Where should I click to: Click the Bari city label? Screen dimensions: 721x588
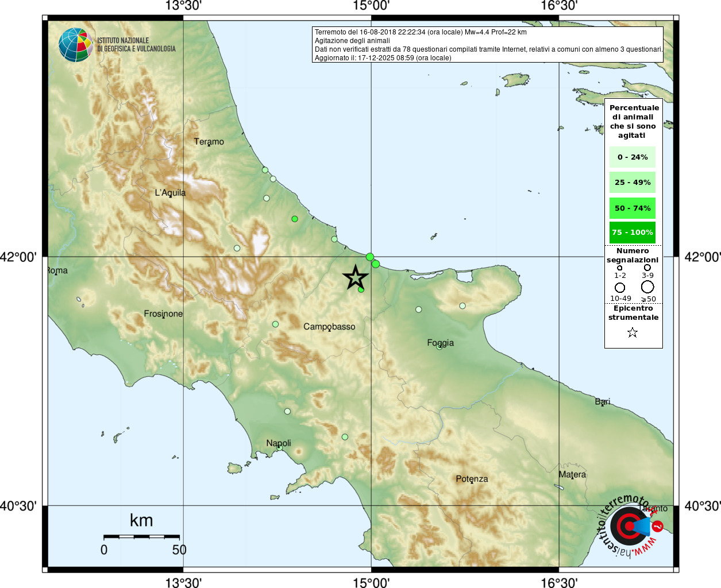tap(603, 401)
